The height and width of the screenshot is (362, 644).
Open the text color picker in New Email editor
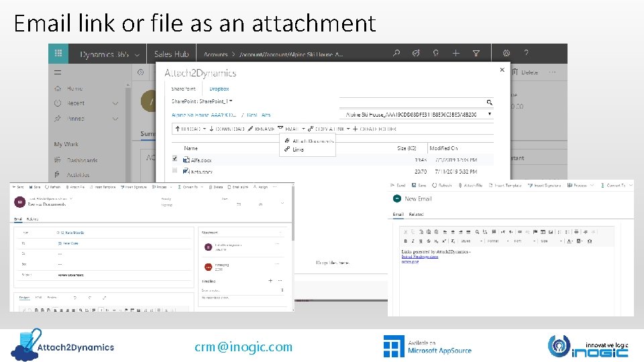pos(570,241)
